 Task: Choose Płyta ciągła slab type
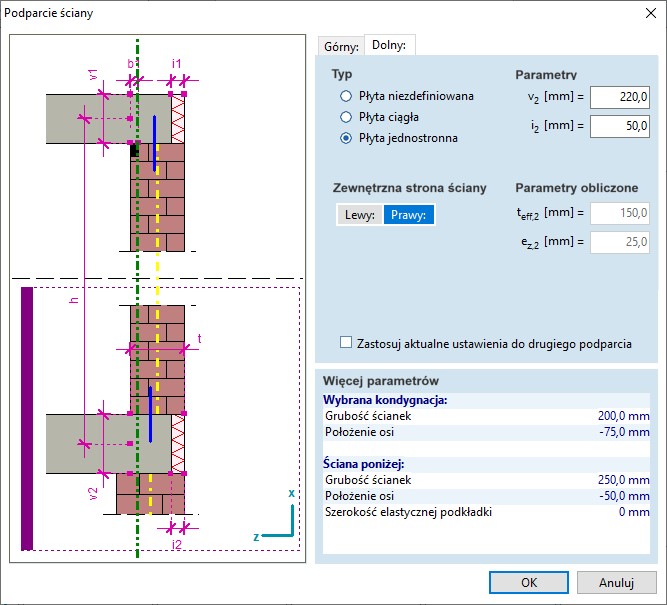click(347, 117)
